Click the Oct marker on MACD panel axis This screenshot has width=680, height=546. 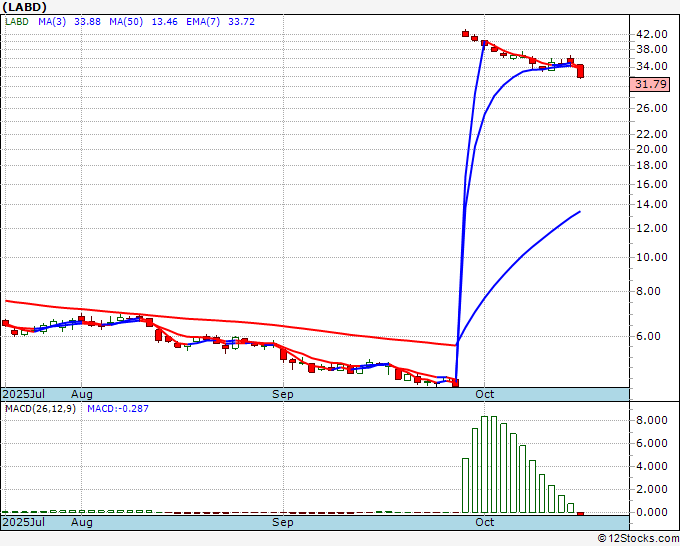(485, 522)
